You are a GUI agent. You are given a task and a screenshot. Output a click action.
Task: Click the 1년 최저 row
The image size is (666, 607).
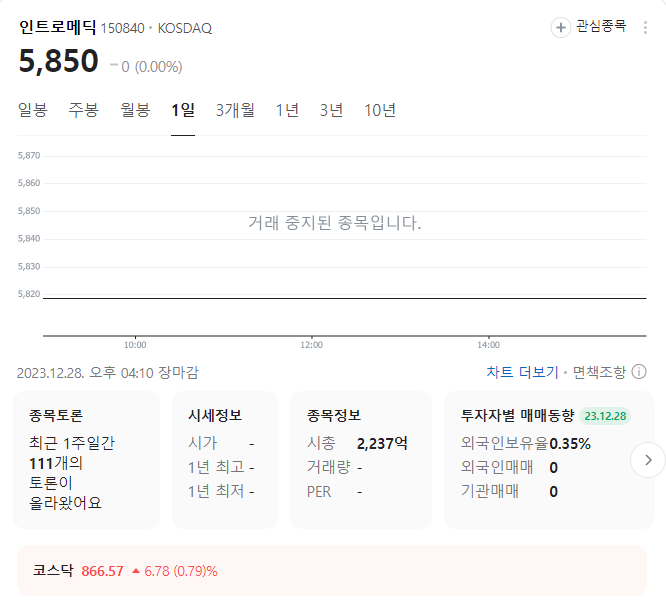click(x=221, y=491)
